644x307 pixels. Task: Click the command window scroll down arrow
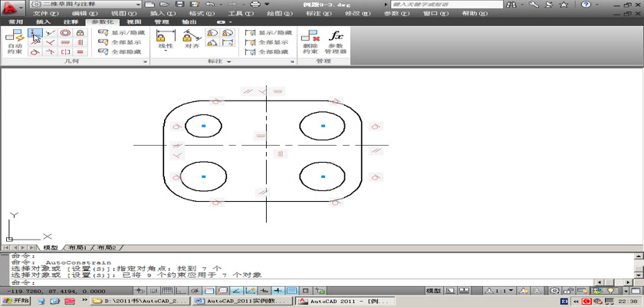click(638, 275)
